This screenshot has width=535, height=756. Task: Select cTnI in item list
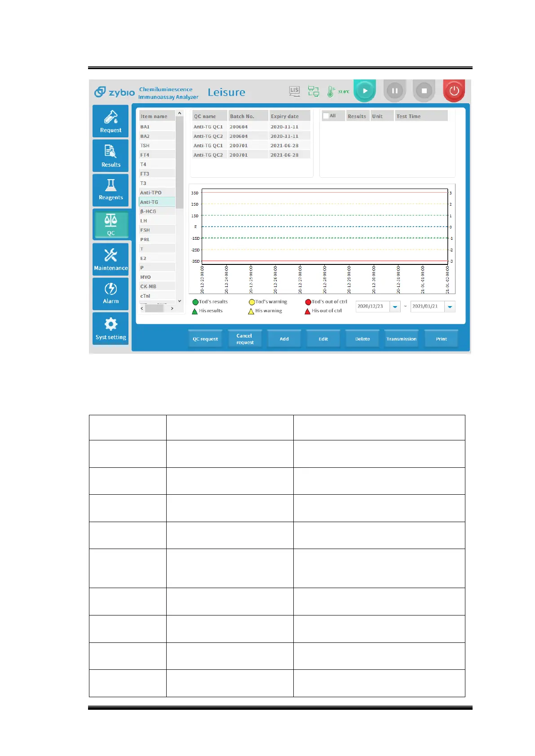(x=157, y=296)
